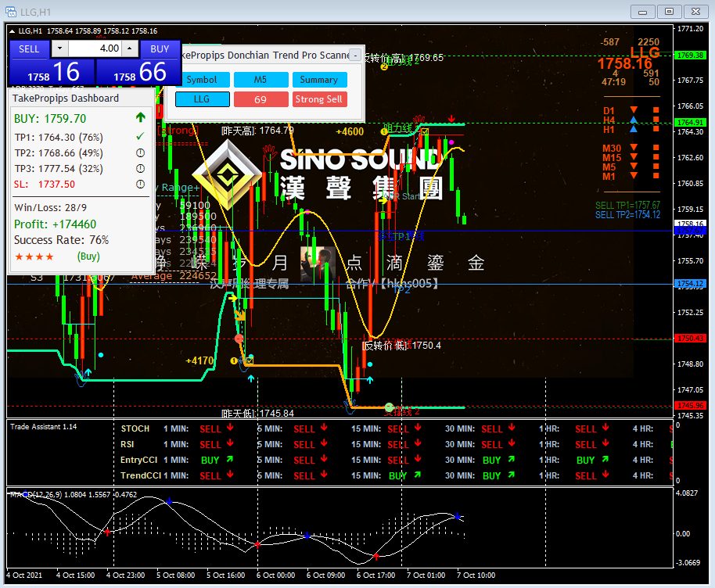Click the 4.00 volume input field
This screenshot has height=588, width=715.
pyautogui.click(x=95, y=48)
